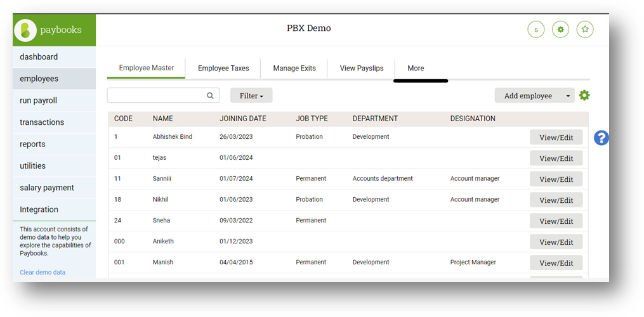Click joining date 26/03/2023

tap(236, 137)
